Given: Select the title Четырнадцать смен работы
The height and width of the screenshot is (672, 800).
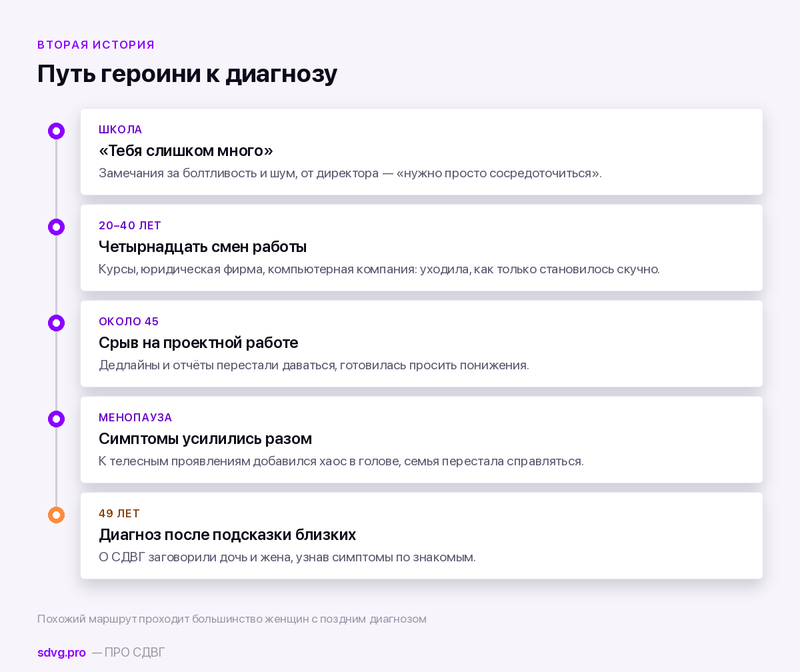Looking at the screenshot, I should 203,247.
